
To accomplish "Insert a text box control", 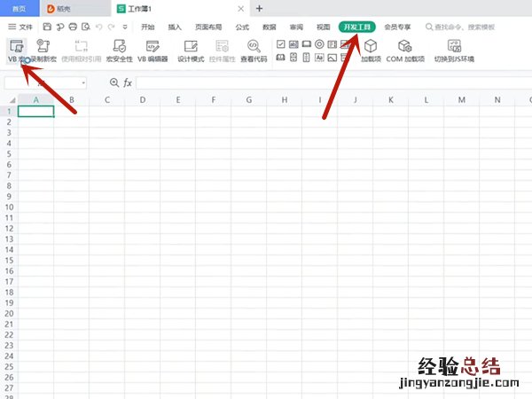I will click(x=293, y=44).
